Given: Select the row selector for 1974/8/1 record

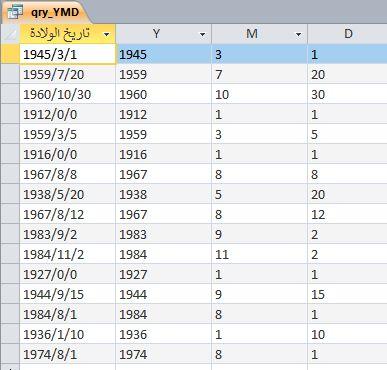Looking at the screenshot, I should (10, 354).
